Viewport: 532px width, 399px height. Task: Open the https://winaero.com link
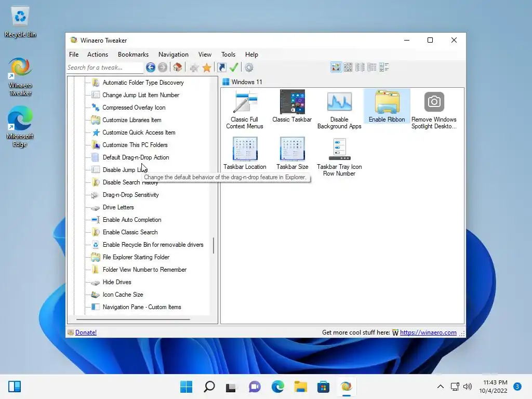point(428,332)
